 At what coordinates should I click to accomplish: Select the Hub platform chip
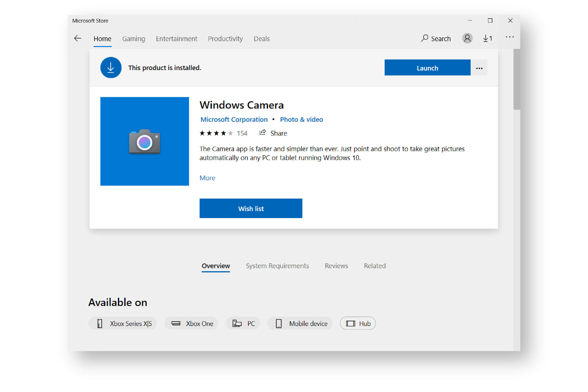(x=358, y=324)
